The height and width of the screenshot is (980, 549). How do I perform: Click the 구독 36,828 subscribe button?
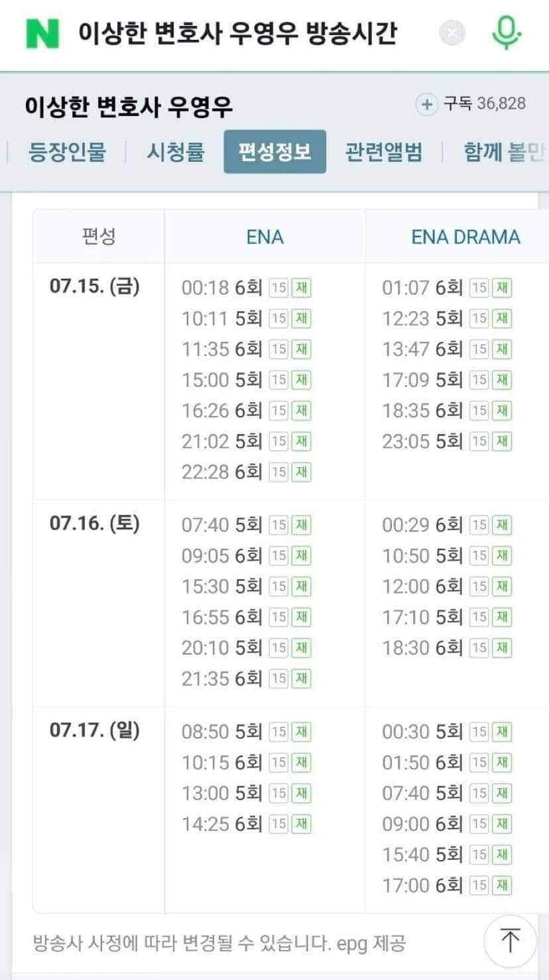(x=484, y=104)
